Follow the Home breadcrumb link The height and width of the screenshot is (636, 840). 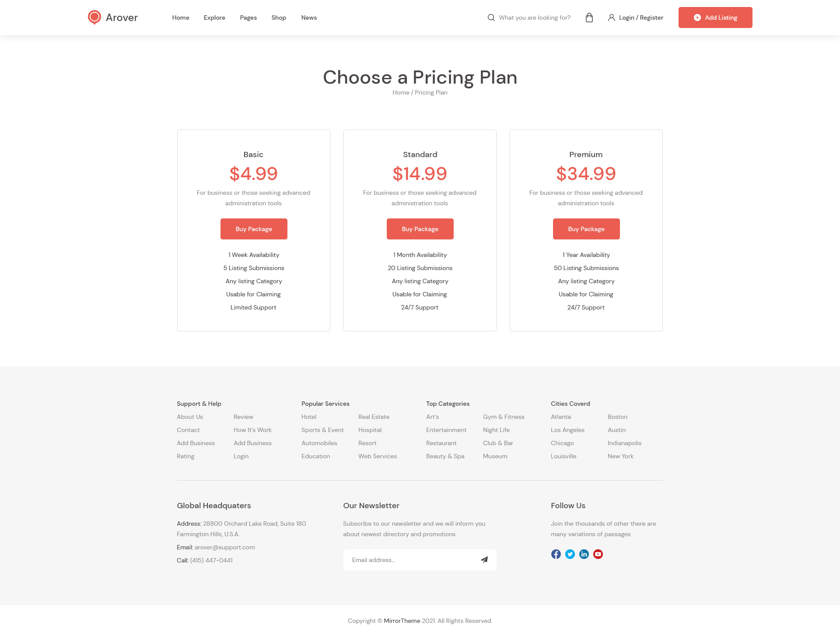(x=401, y=92)
